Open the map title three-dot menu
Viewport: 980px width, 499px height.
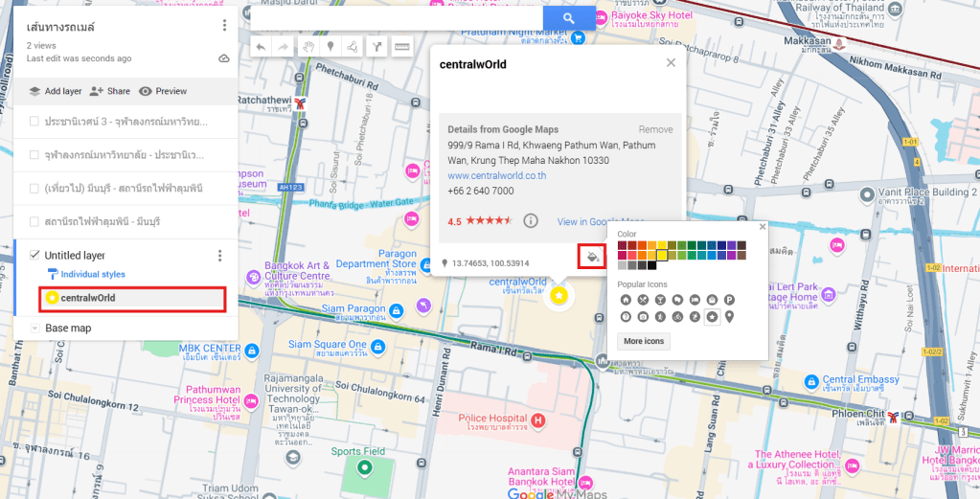pyautogui.click(x=224, y=26)
